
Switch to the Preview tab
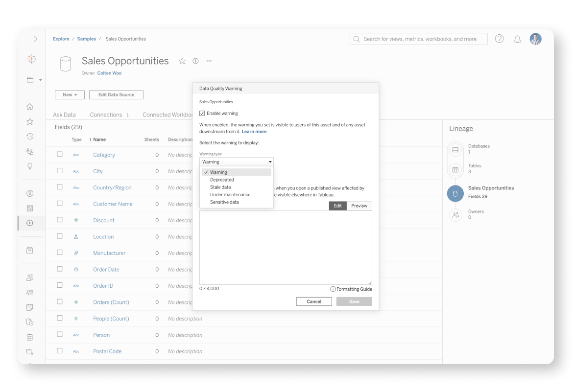pyautogui.click(x=359, y=206)
